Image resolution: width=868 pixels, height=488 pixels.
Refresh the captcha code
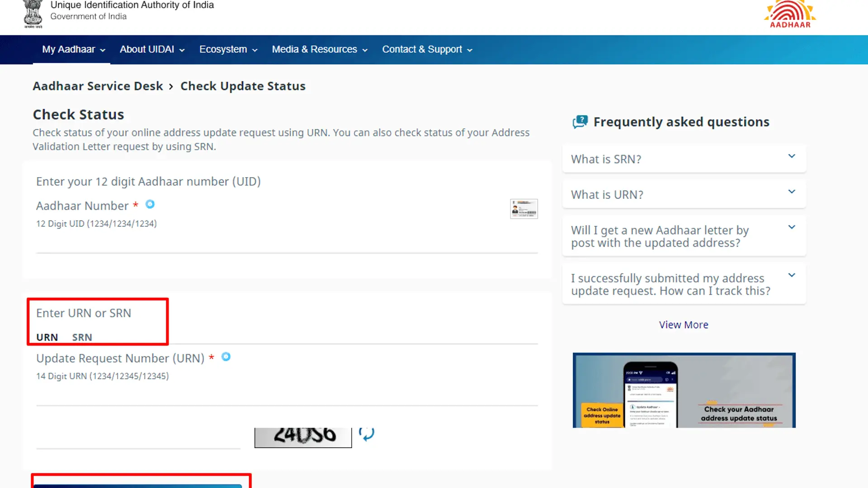click(367, 434)
